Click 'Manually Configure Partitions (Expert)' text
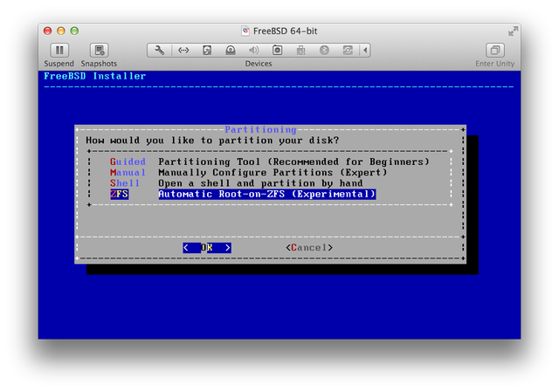The width and height of the screenshot is (559, 392). coord(273,173)
